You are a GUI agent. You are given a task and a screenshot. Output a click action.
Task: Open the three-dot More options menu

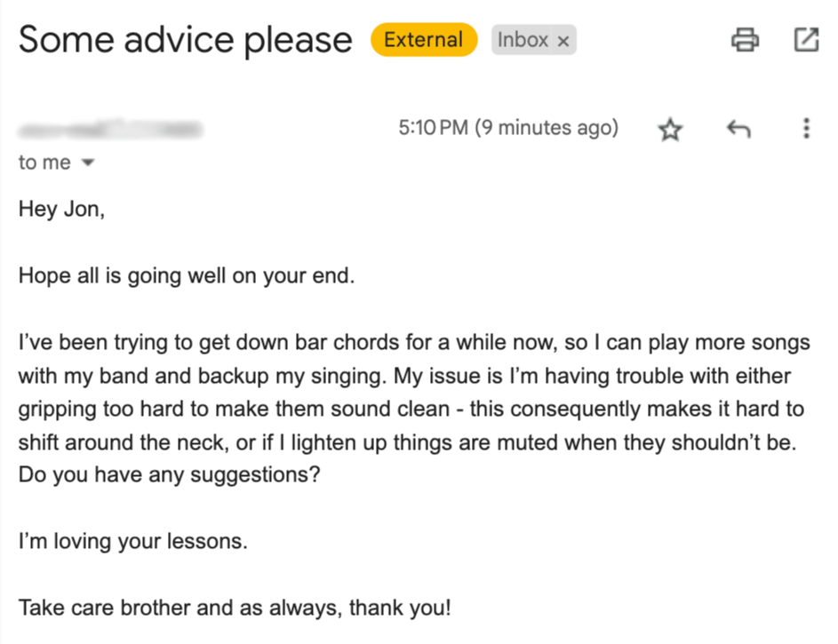click(805, 129)
